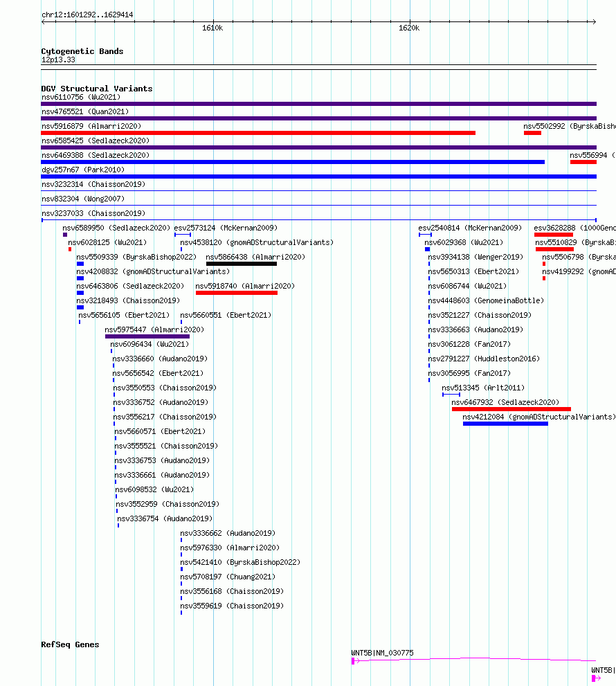Select nsv2791227 (Huddleston2016) label

pos(484,359)
